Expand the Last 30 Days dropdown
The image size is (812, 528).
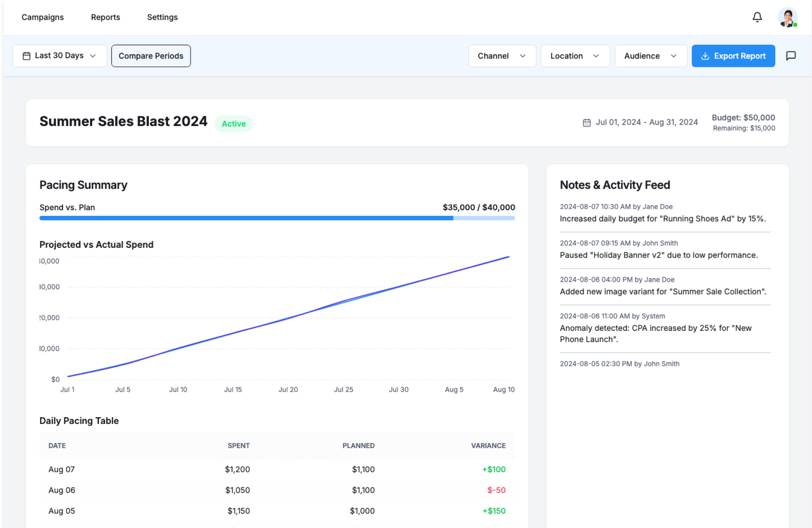pyautogui.click(x=60, y=56)
